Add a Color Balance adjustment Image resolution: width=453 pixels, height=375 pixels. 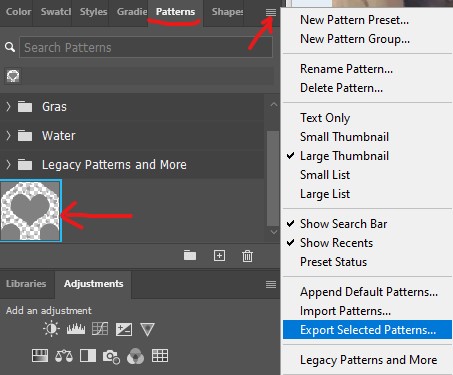pos(64,356)
